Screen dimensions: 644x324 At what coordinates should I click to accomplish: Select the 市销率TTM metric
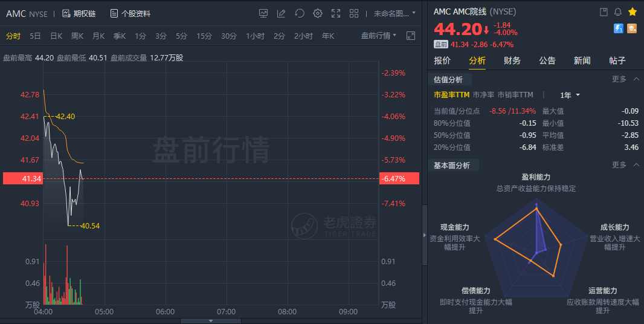(515, 95)
